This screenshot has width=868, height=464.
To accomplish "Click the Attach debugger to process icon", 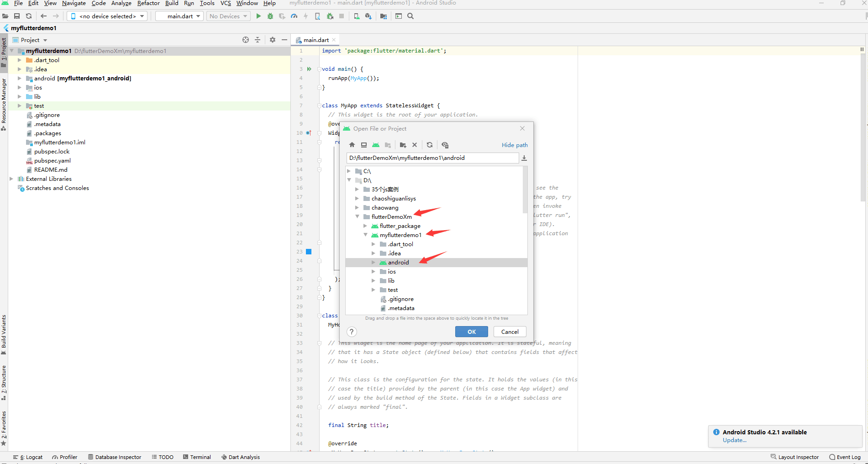I will (330, 16).
